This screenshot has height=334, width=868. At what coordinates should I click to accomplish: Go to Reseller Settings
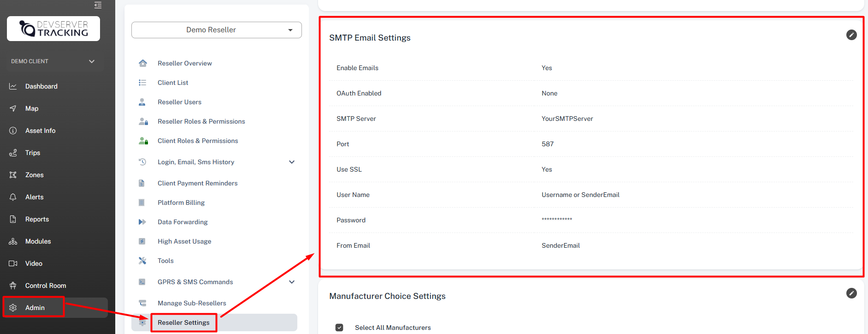point(183,322)
